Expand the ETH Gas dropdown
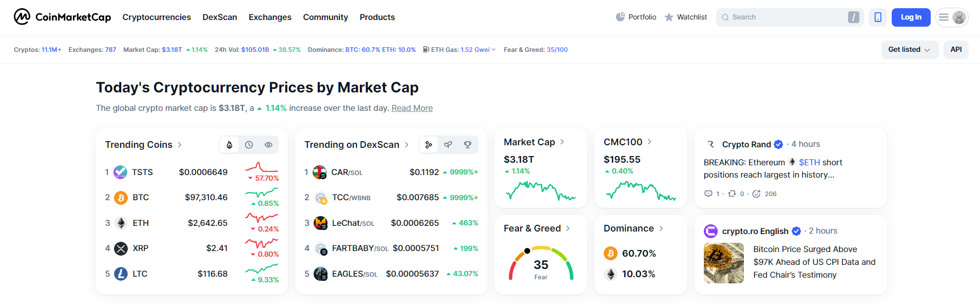 pos(493,50)
